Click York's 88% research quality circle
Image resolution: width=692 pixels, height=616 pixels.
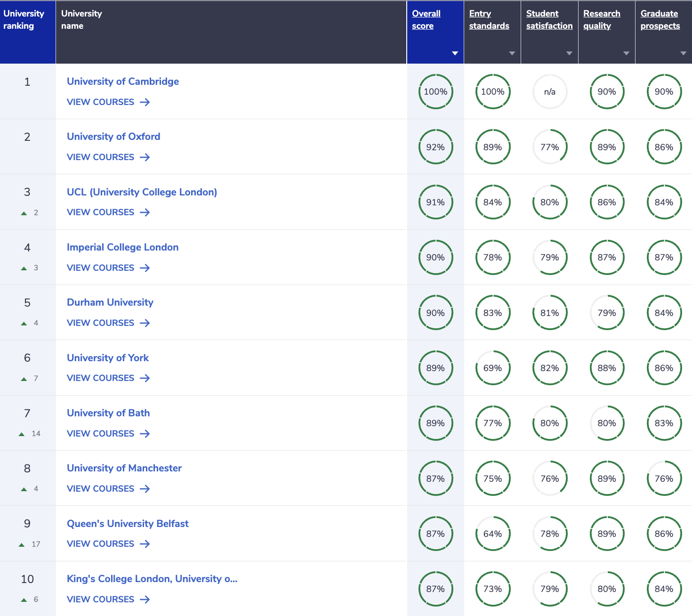[x=607, y=368]
